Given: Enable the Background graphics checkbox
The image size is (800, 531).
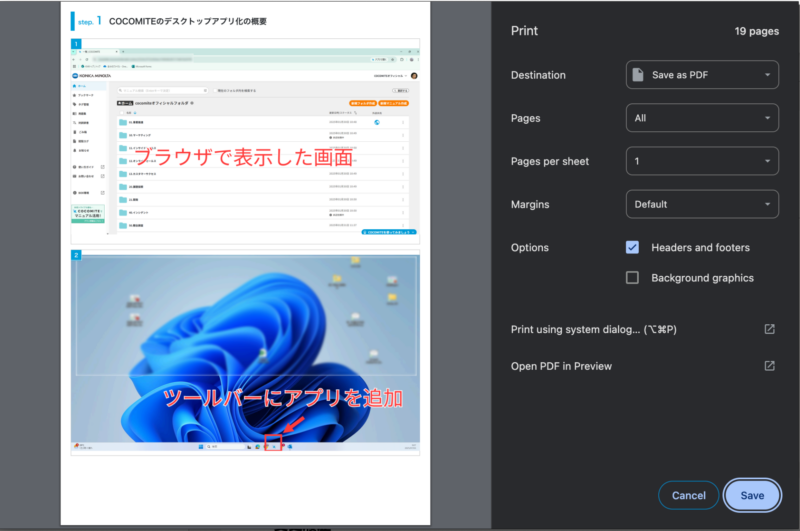Looking at the screenshot, I should pos(632,278).
